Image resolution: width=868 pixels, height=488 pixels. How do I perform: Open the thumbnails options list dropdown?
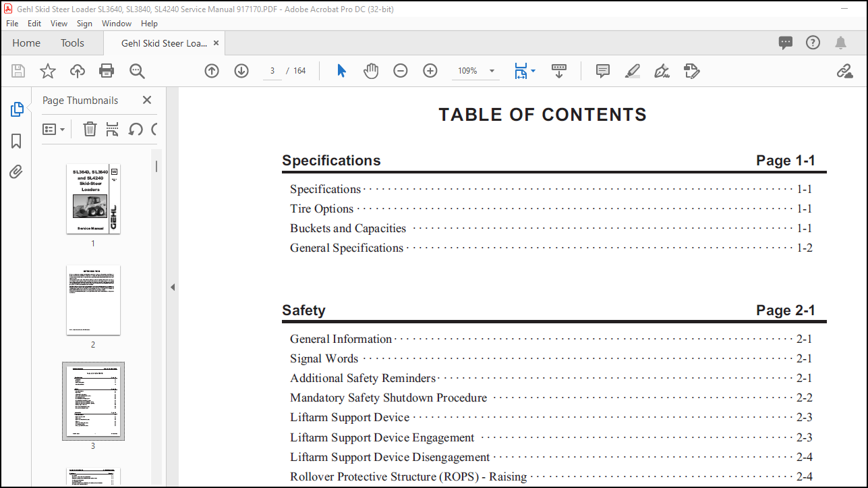54,129
